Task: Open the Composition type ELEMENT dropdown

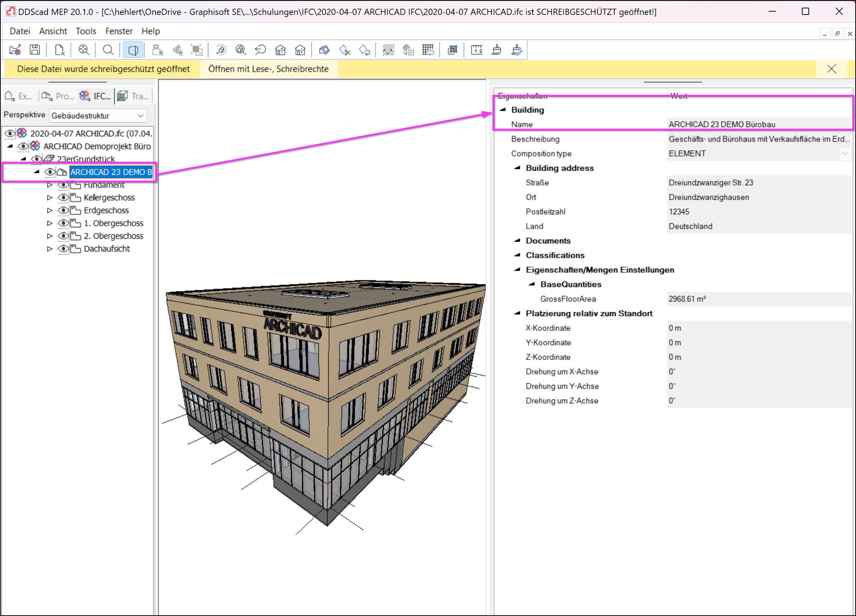Action: [845, 154]
